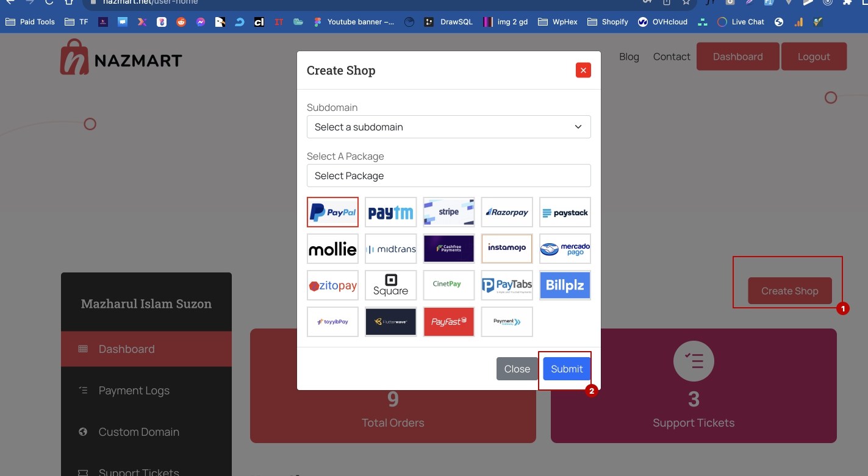Image resolution: width=868 pixels, height=476 pixels.
Task: Select Cashfree Payments gateway
Action: pos(448,249)
